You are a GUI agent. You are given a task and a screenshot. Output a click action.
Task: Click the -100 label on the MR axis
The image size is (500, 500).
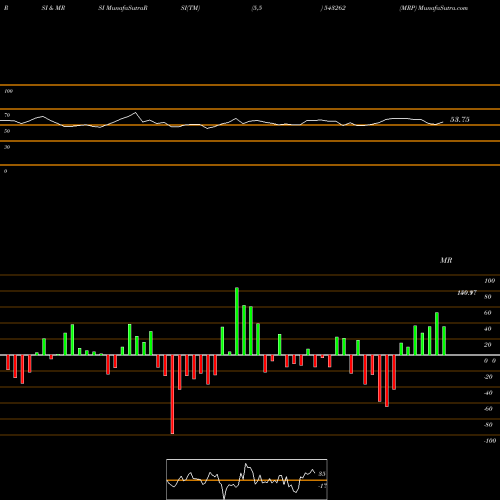pos(490,441)
